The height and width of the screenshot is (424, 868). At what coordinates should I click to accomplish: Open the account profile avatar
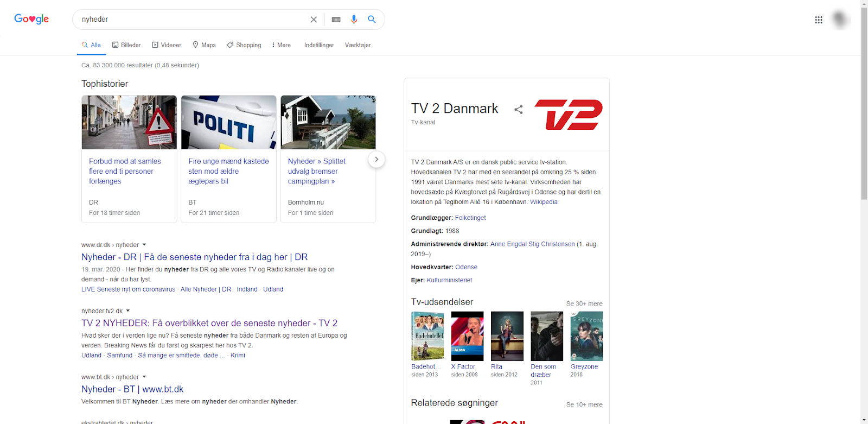(x=840, y=20)
